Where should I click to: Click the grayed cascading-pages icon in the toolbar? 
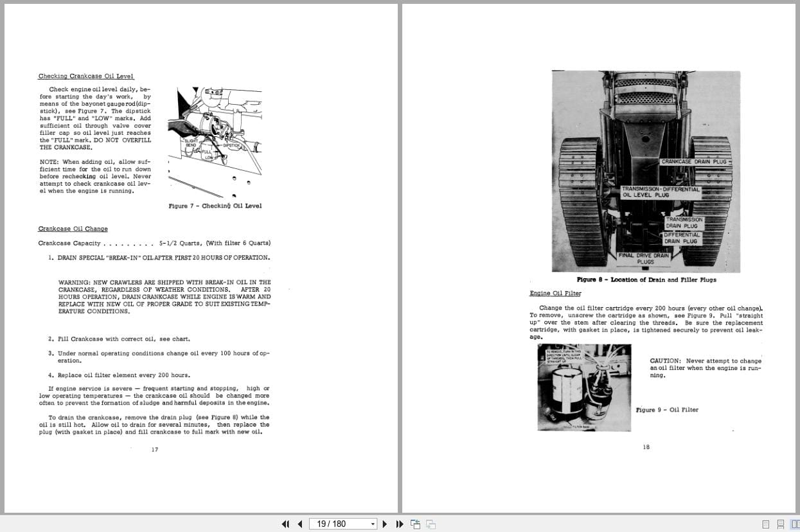click(430, 524)
